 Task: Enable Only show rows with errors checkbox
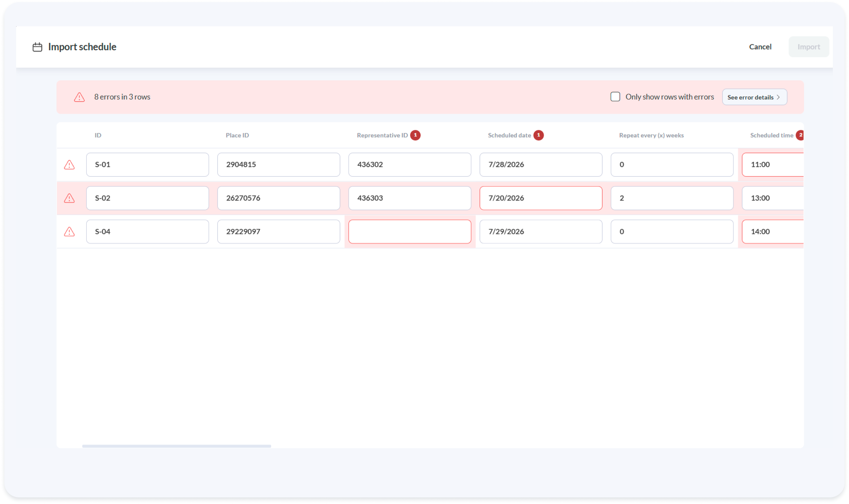tap(615, 97)
